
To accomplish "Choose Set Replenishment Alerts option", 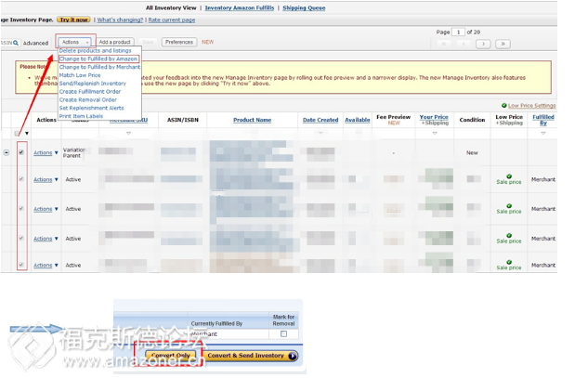I will point(92,108).
